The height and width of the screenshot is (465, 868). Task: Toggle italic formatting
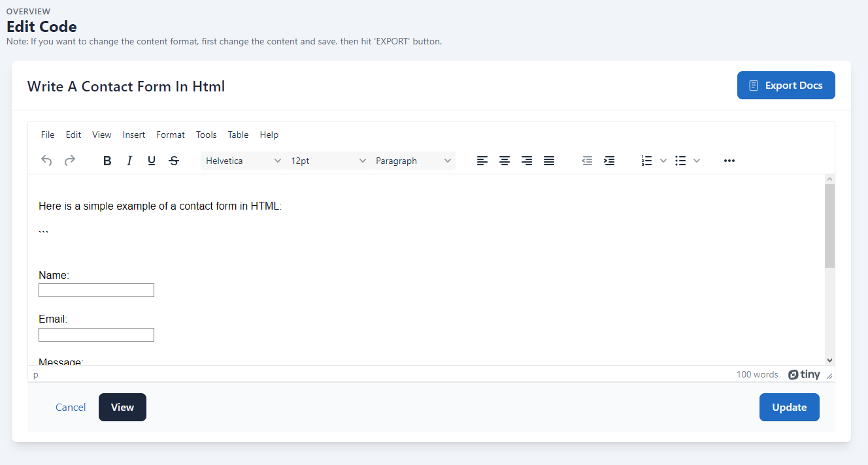[129, 161]
